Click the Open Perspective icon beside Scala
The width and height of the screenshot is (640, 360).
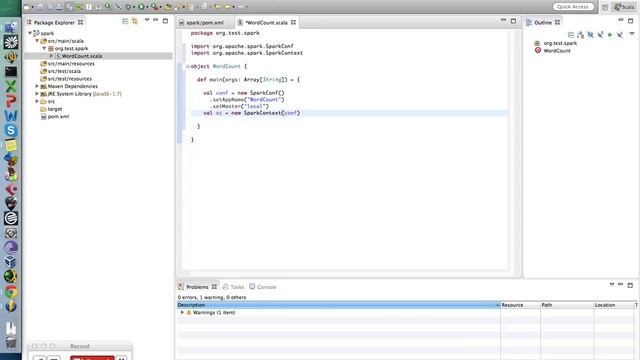click(x=605, y=7)
